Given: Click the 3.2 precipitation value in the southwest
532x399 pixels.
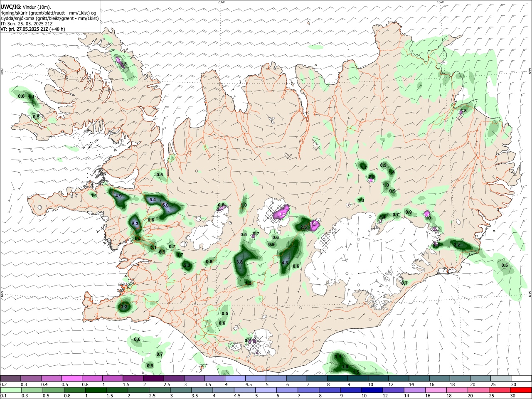Looking at the screenshot, I should [x=123, y=307].
